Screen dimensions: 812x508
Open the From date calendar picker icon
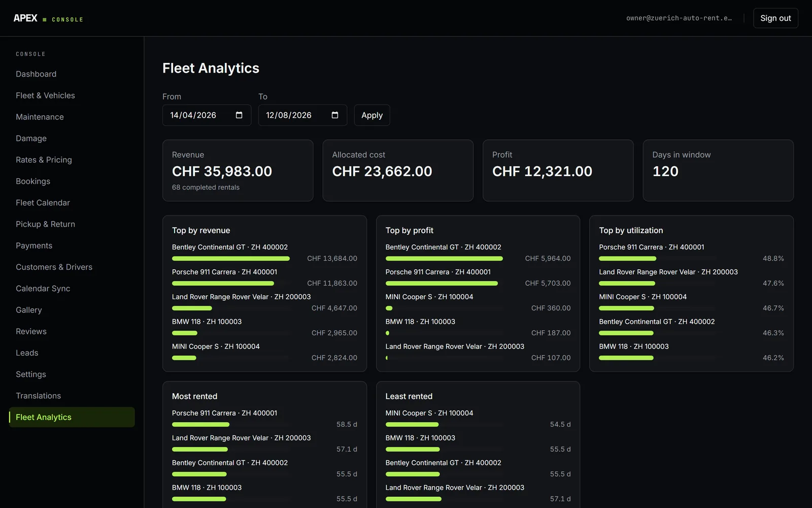[239, 115]
